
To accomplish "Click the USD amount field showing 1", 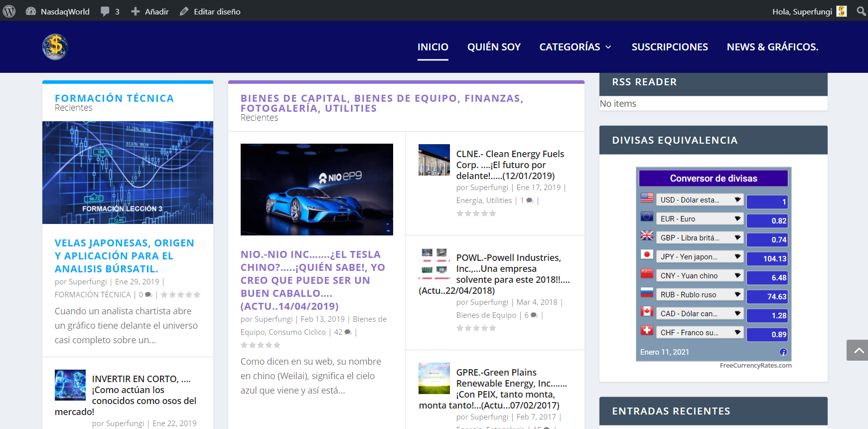I will pos(767,202).
